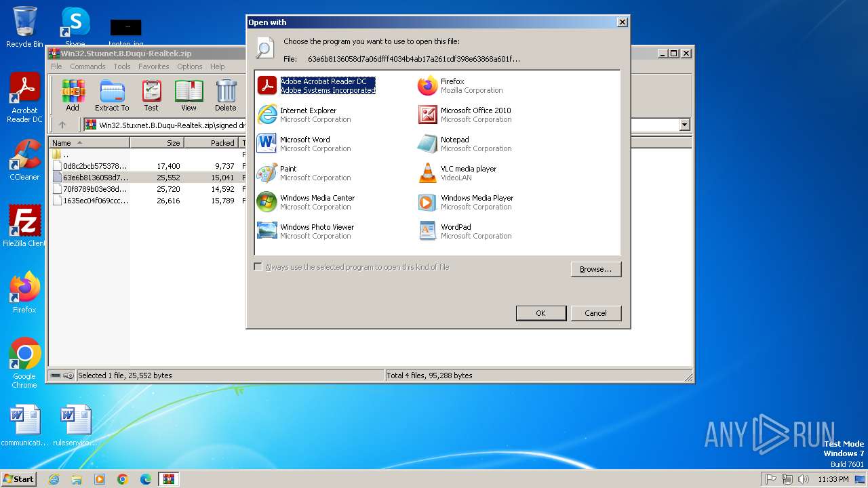Open Windows Explorer from taskbar

(x=77, y=479)
